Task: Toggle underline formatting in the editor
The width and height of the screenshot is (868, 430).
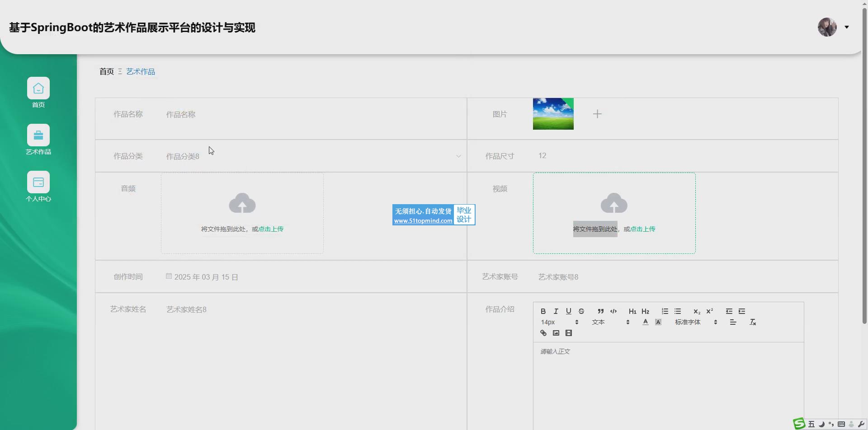Action: [568, 311]
